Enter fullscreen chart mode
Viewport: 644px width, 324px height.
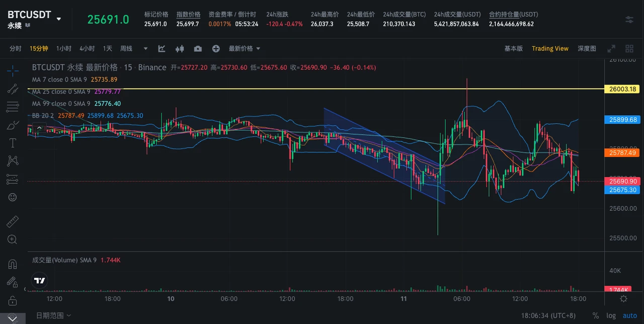click(611, 49)
